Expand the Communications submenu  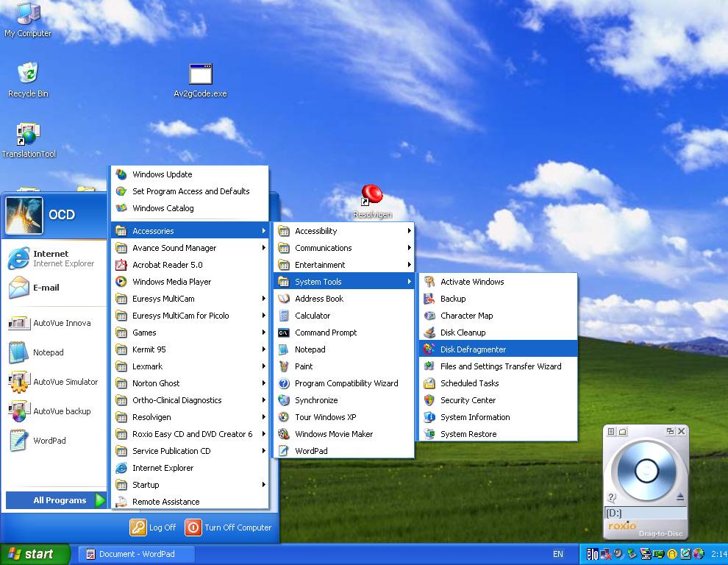344,248
